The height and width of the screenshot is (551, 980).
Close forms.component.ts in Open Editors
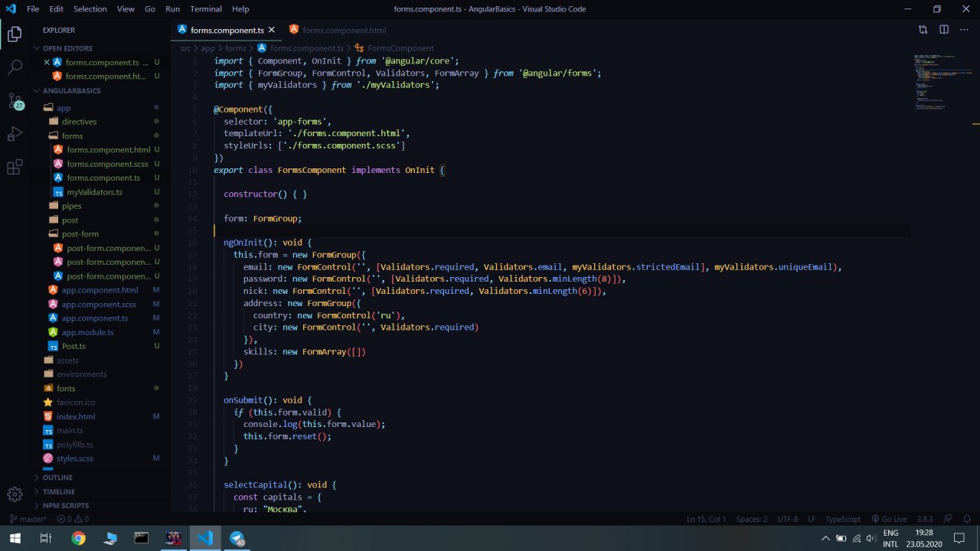click(x=47, y=62)
